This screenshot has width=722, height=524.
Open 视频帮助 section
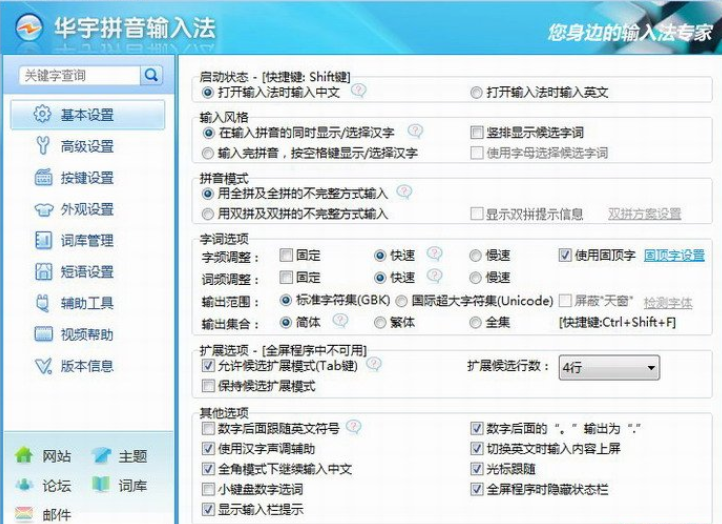coord(87,334)
